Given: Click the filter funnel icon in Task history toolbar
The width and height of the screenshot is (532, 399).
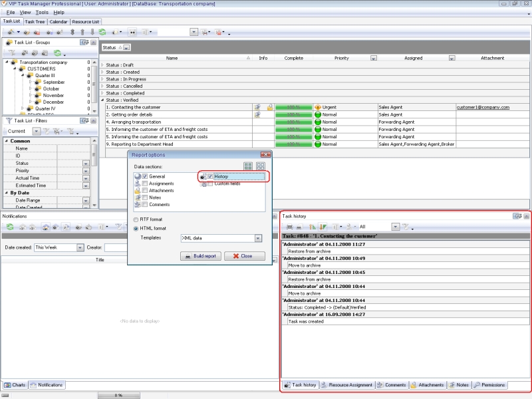Looking at the screenshot, I should coord(404,227).
